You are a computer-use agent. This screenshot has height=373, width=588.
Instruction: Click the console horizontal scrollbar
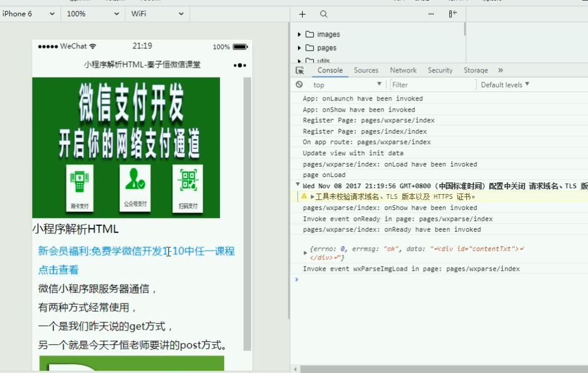tap(443, 369)
